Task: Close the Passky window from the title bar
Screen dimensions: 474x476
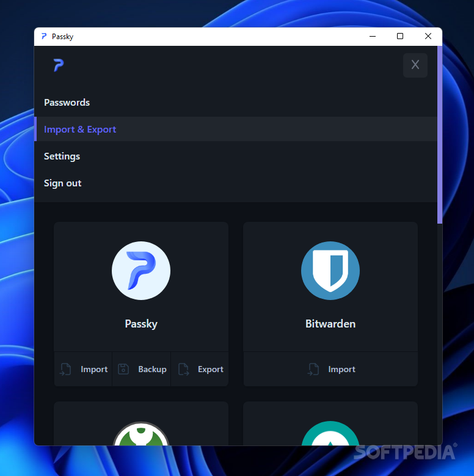Action: coord(428,37)
